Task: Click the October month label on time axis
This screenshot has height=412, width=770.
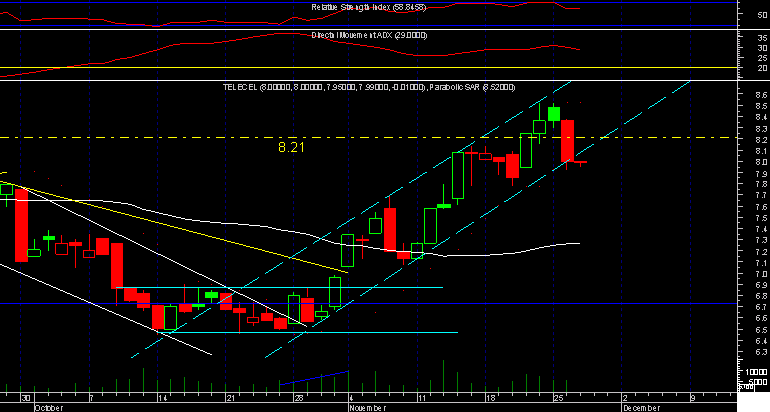Action: coord(49,408)
